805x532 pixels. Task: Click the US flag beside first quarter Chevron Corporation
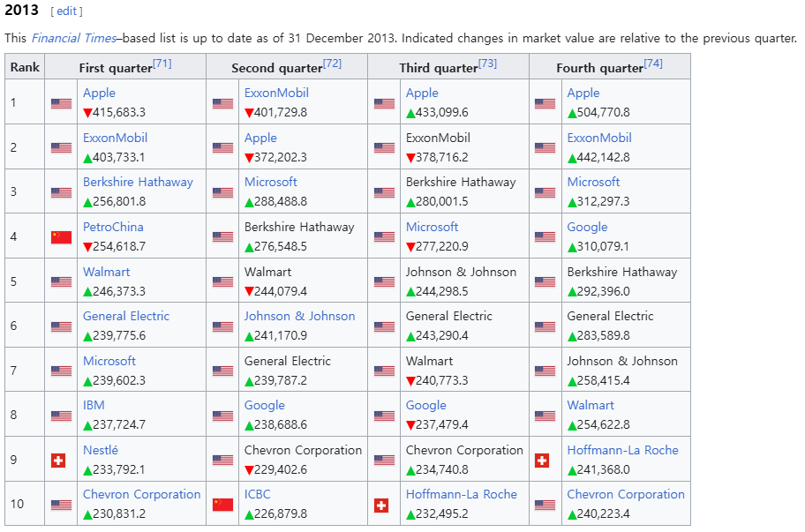pyautogui.click(x=61, y=505)
